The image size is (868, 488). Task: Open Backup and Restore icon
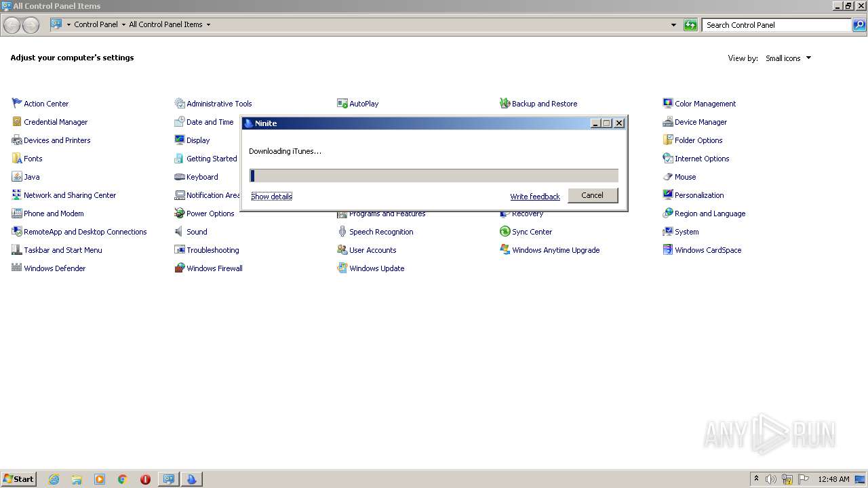point(505,103)
